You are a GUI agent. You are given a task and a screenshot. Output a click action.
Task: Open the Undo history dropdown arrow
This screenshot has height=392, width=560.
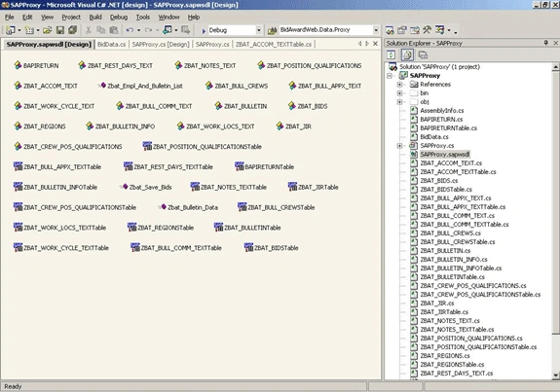point(138,31)
